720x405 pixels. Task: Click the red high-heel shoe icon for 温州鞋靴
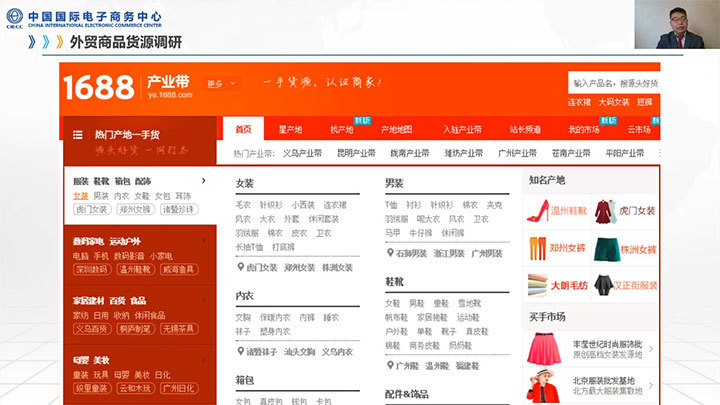537,212
